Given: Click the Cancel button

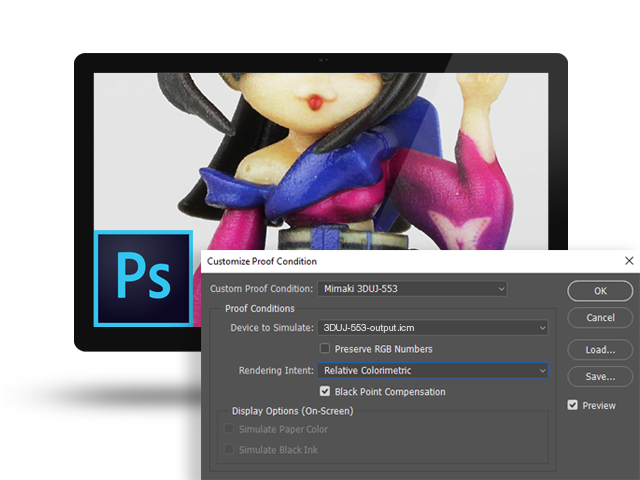Looking at the screenshot, I should click(x=600, y=318).
